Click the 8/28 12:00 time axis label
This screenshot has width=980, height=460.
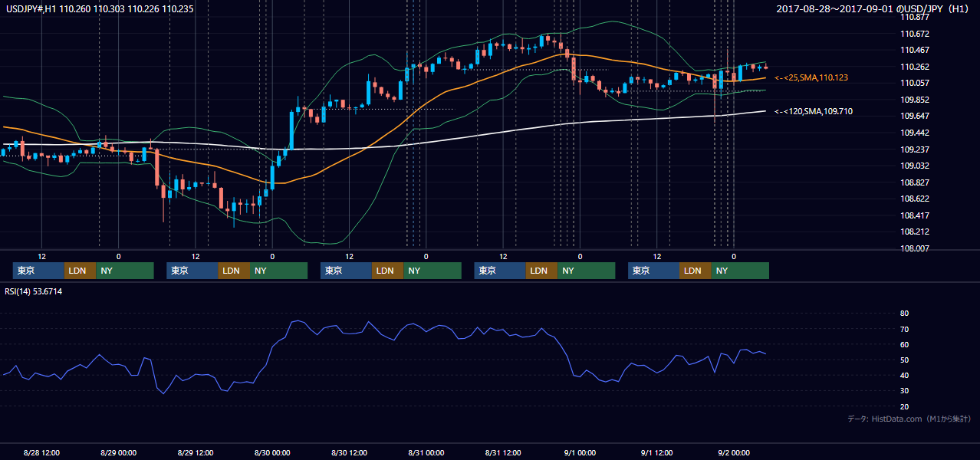pyautogui.click(x=41, y=452)
